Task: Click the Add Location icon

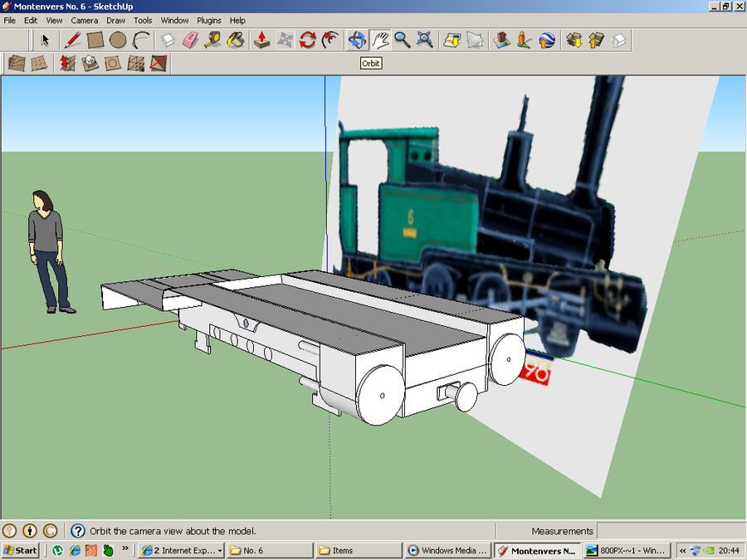Action: (452, 40)
